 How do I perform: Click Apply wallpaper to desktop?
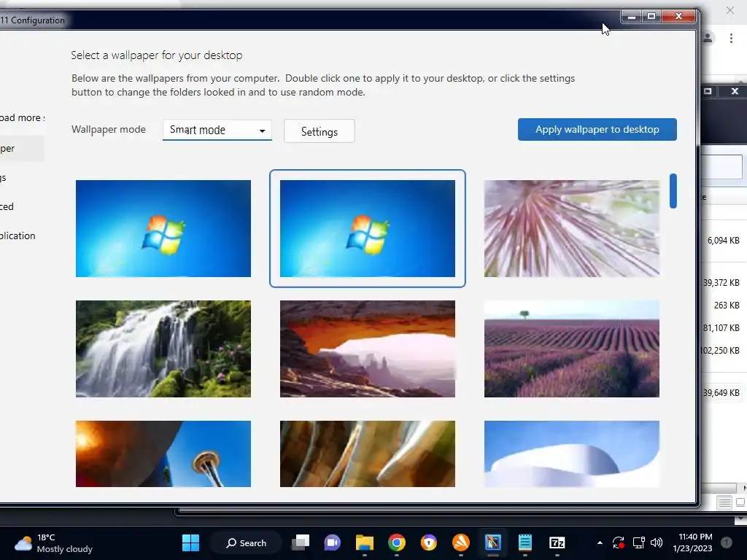597,130
